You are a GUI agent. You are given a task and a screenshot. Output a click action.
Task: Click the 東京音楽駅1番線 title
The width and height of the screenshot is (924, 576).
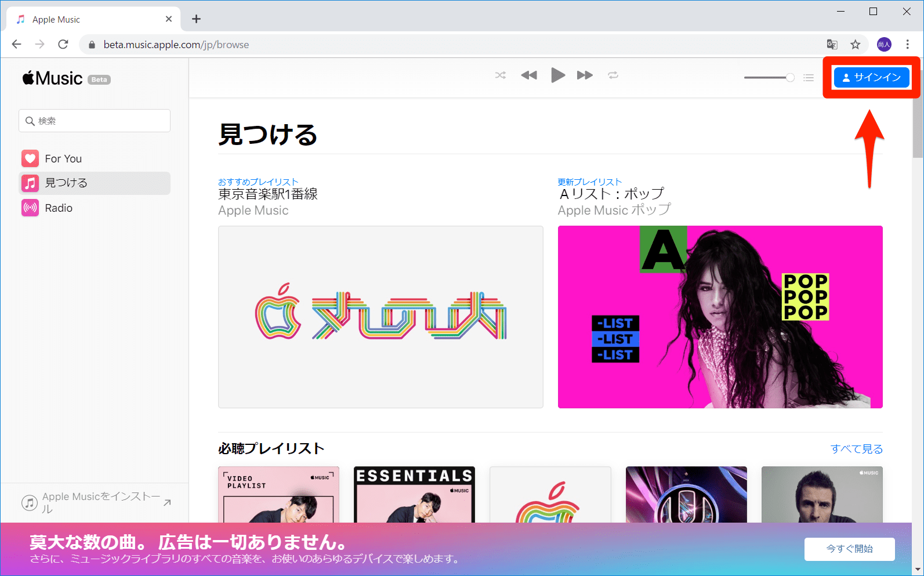point(268,194)
